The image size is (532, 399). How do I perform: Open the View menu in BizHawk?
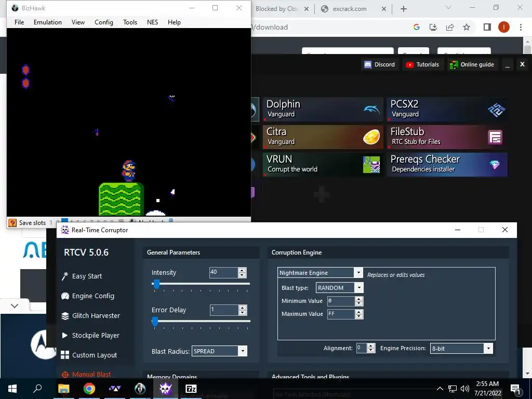(x=78, y=22)
